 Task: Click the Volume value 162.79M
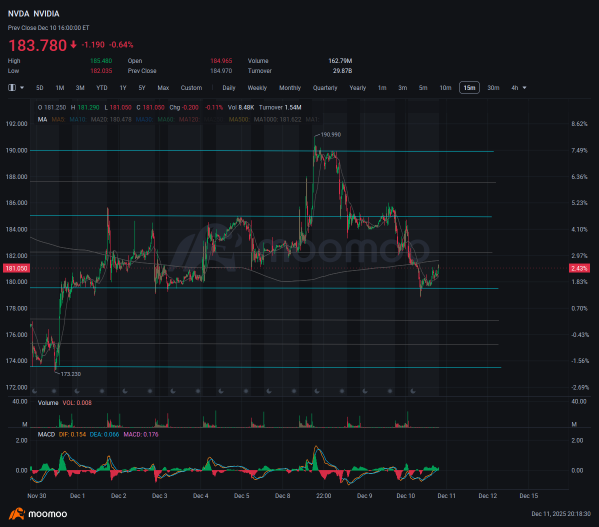340,61
